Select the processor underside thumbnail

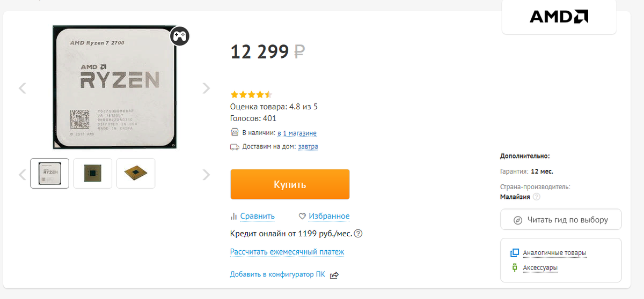click(93, 173)
